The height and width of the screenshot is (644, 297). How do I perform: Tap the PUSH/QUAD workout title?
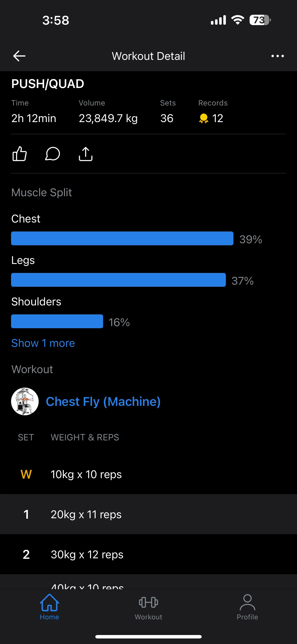tap(48, 84)
